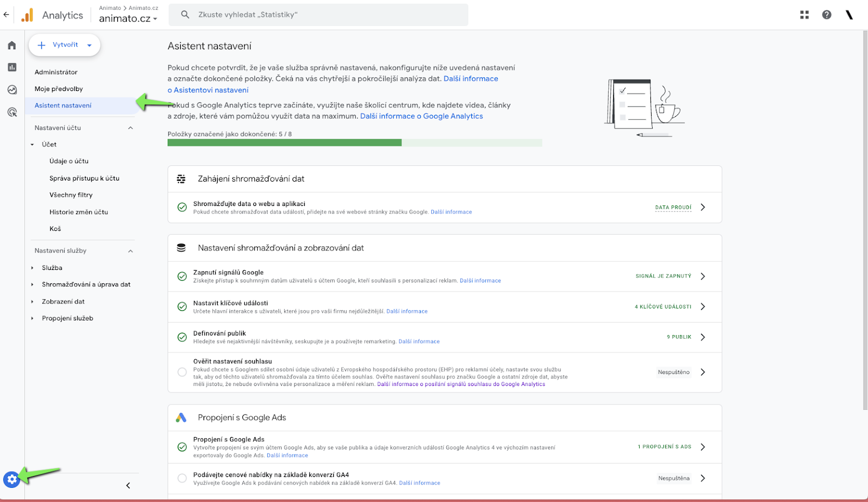Click the checklist and teacup illustration
868x502 pixels.
click(x=644, y=108)
